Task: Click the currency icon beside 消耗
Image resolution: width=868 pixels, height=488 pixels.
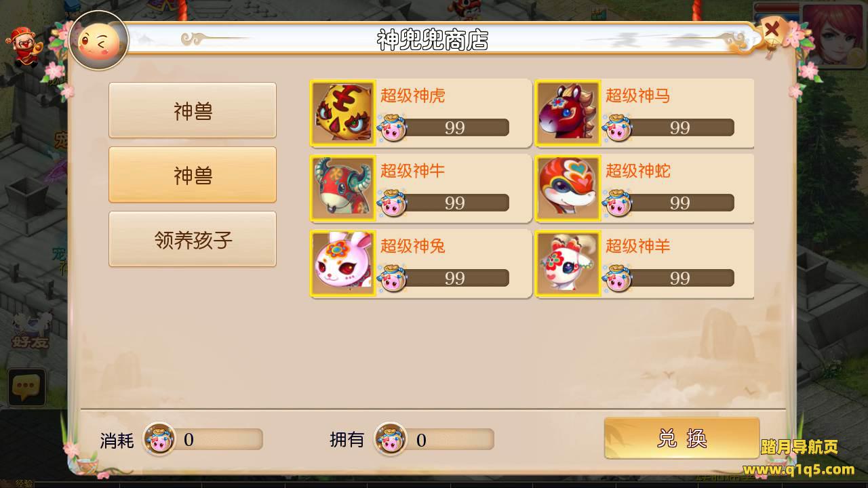Action: coord(159,439)
